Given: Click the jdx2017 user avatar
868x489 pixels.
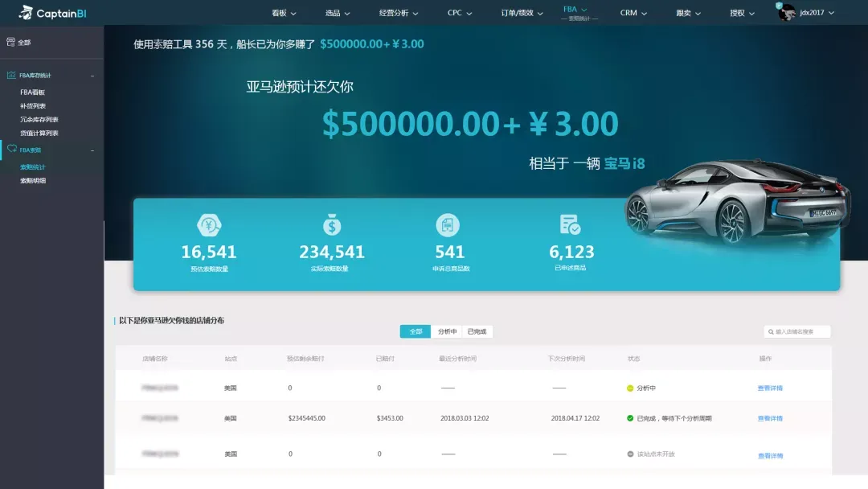Looking at the screenshot, I should [786, 12].
